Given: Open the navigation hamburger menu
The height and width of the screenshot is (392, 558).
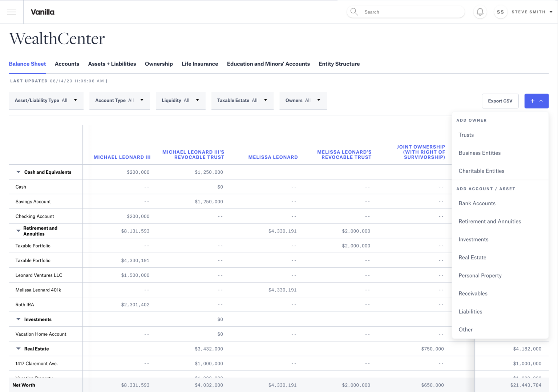Looking at the screenshot, I should click(x=11, y=12).
